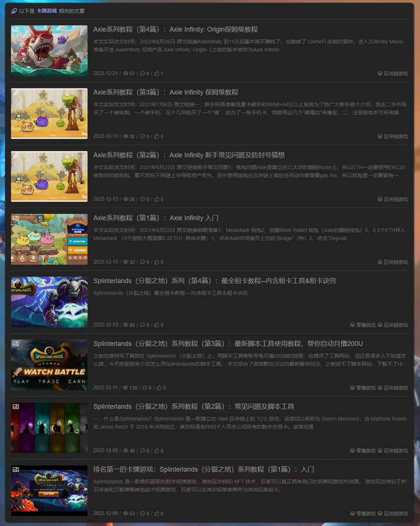Screen dimensions: 420x526
Task: Click 区块链游戏 category on Splinterlands 第2篇 row
Action: [x=393, y=451]
